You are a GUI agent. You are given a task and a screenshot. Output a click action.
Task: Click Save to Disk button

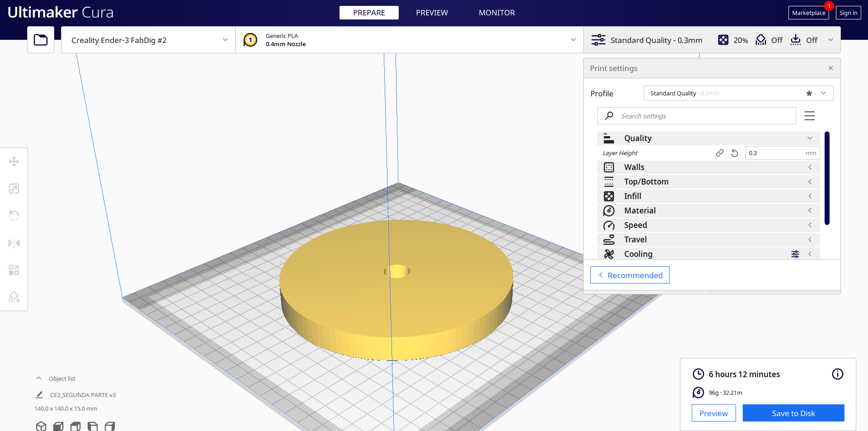pyautogui.click(x=793, y=413)
